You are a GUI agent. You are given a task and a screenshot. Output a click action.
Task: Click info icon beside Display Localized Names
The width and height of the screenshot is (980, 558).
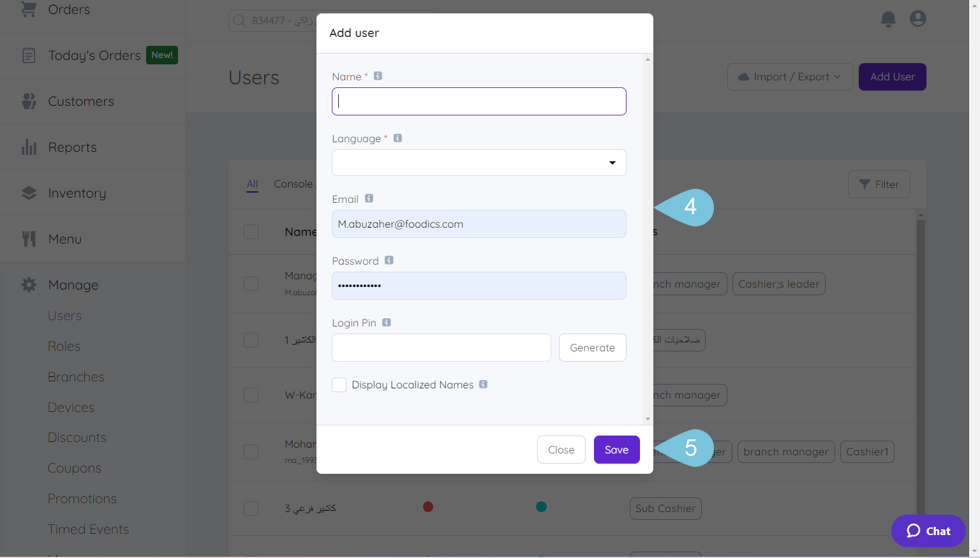tap(483, 384)
